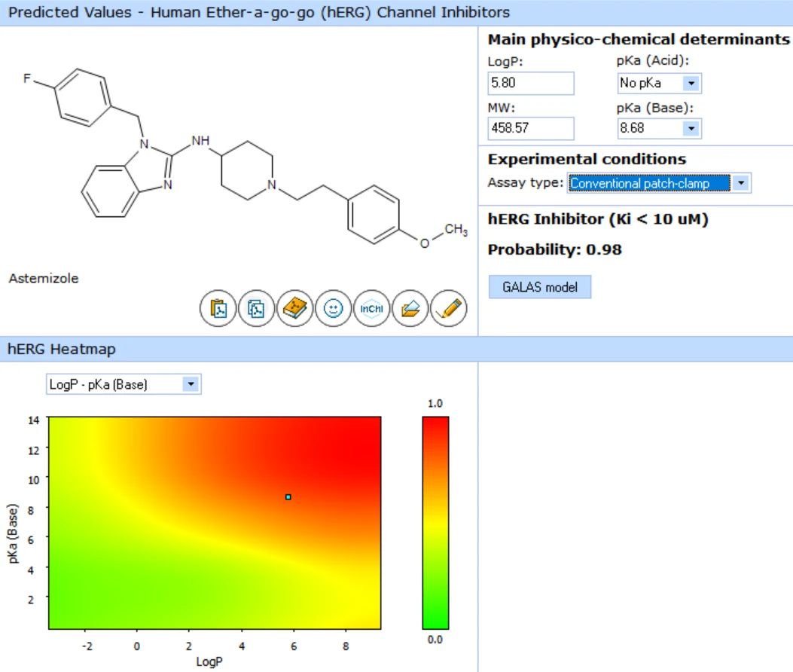Click the 'Probability: 0.98' text
Viewport: 793px width, 672px height.
[555, 249]
